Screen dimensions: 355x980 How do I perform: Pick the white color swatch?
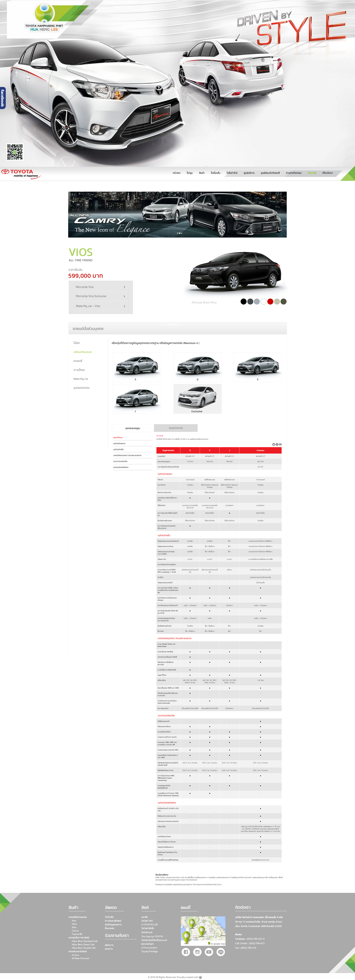(x=264, y=302)
